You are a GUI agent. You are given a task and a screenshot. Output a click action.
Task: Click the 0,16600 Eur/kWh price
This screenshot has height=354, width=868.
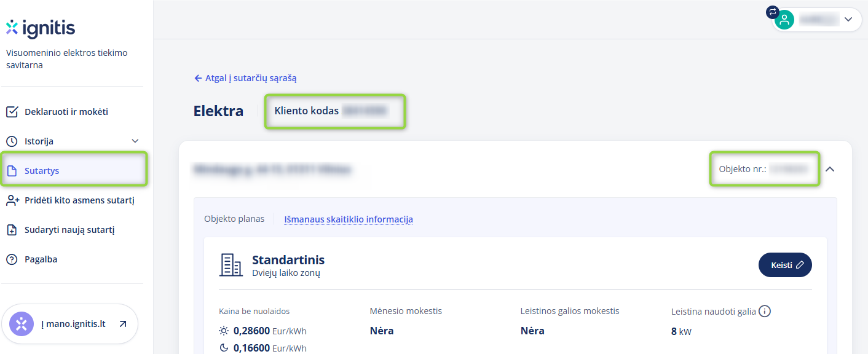tap(270, 348)
